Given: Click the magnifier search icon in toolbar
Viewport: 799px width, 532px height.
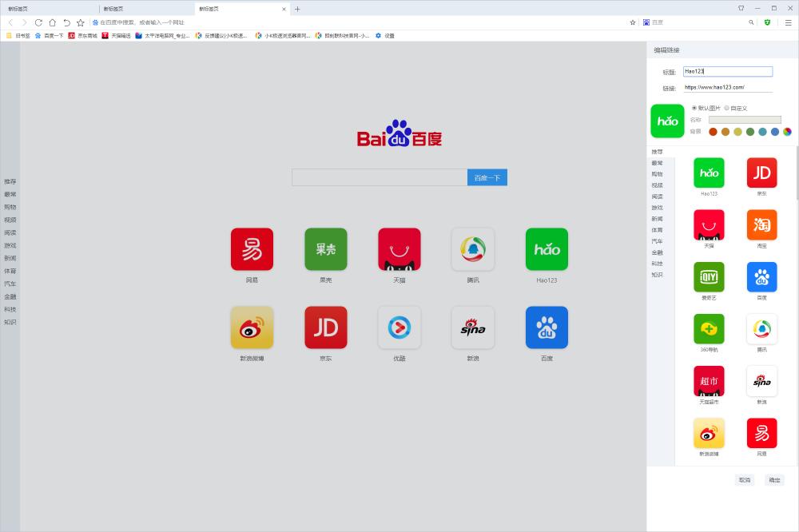Looking at the screenshot, I should [751, 22].
